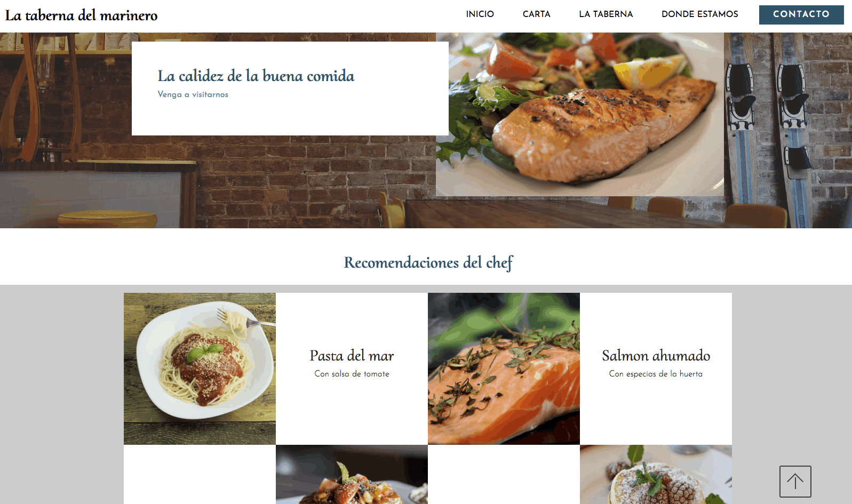Screen dimensions: 852x504
Task: Open the salad dish thumbnail in second row
Action: point(352,474)
